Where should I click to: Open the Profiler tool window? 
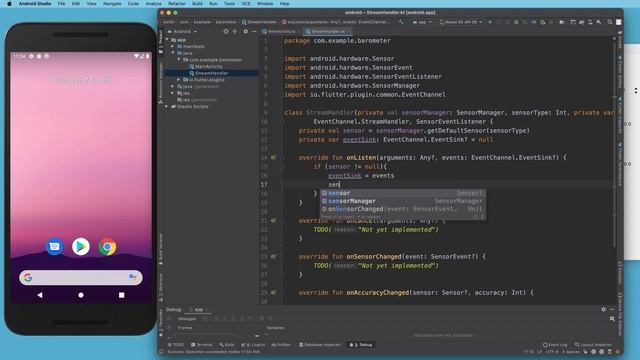coord(281,345)
